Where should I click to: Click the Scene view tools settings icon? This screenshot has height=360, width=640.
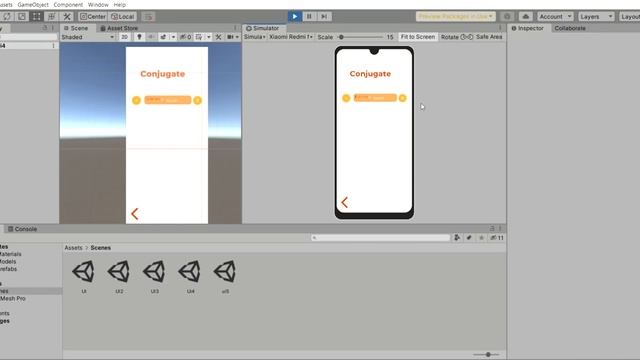218,37
